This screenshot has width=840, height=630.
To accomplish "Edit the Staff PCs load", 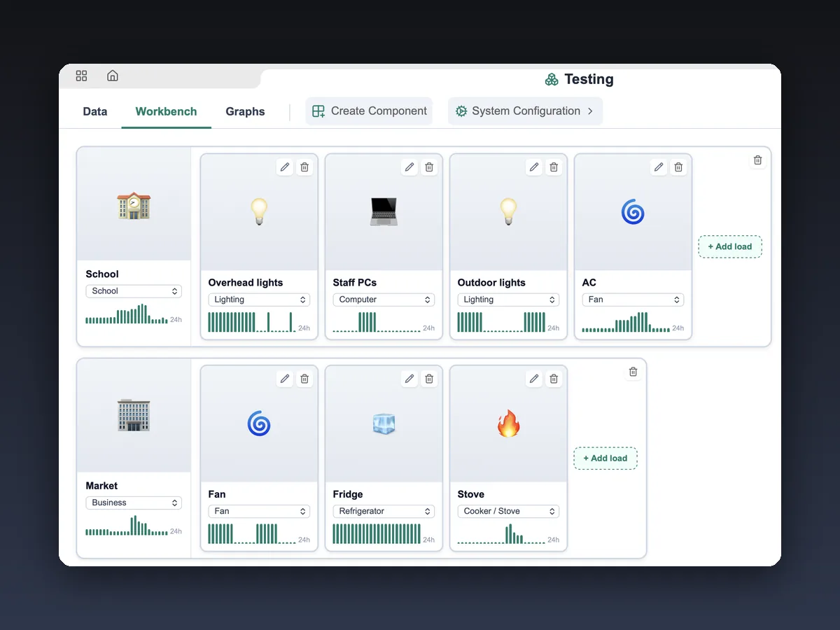I will pyautogui.click(x=409, y=167).
